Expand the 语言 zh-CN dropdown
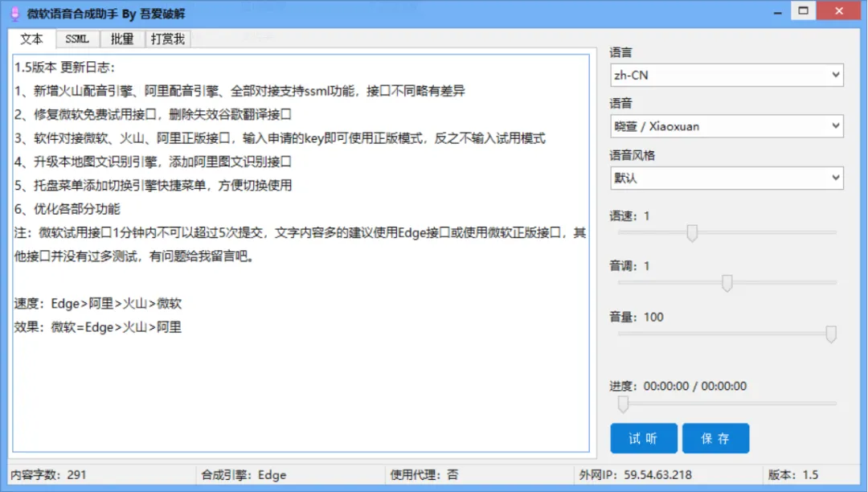 pos(727,75)
